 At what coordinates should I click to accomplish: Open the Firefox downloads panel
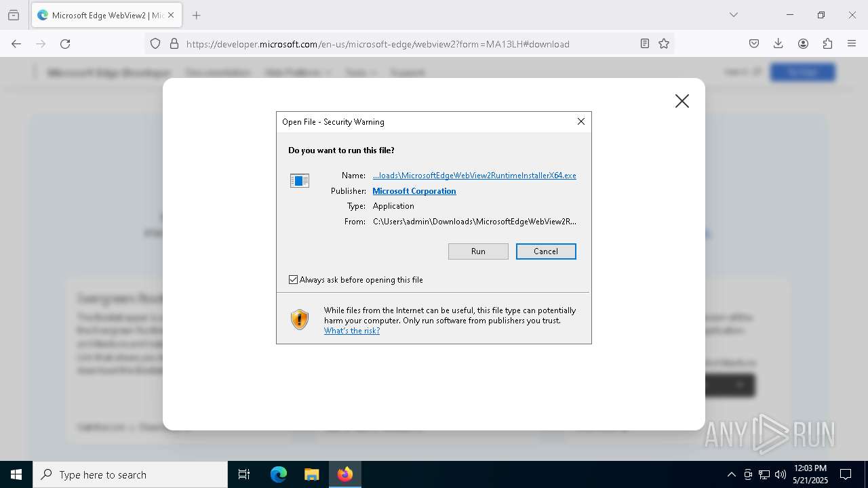778,43
